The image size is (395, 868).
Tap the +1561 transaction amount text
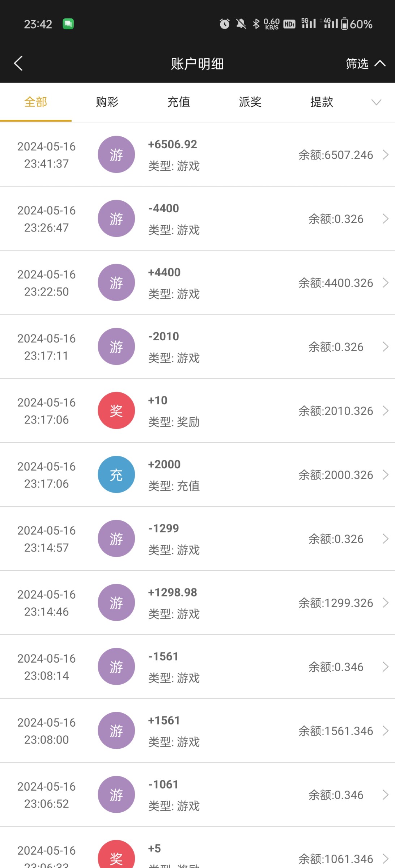pos(164,720)
